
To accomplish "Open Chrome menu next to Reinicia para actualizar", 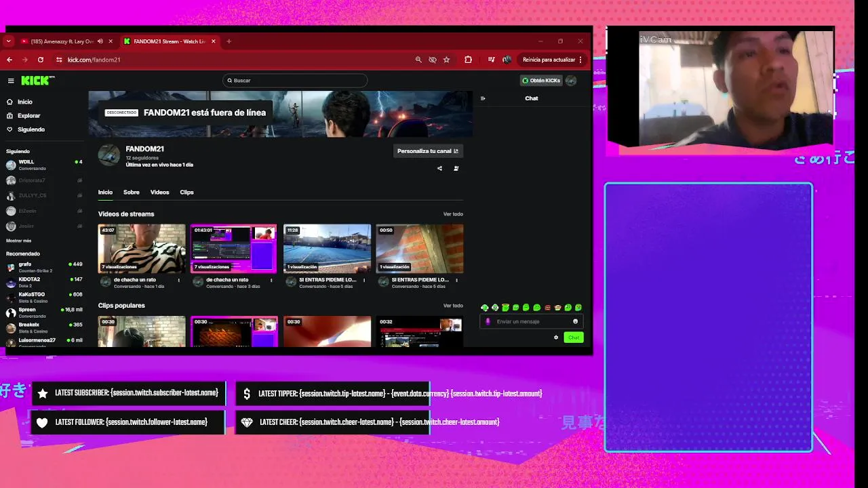I will (580, 60).
